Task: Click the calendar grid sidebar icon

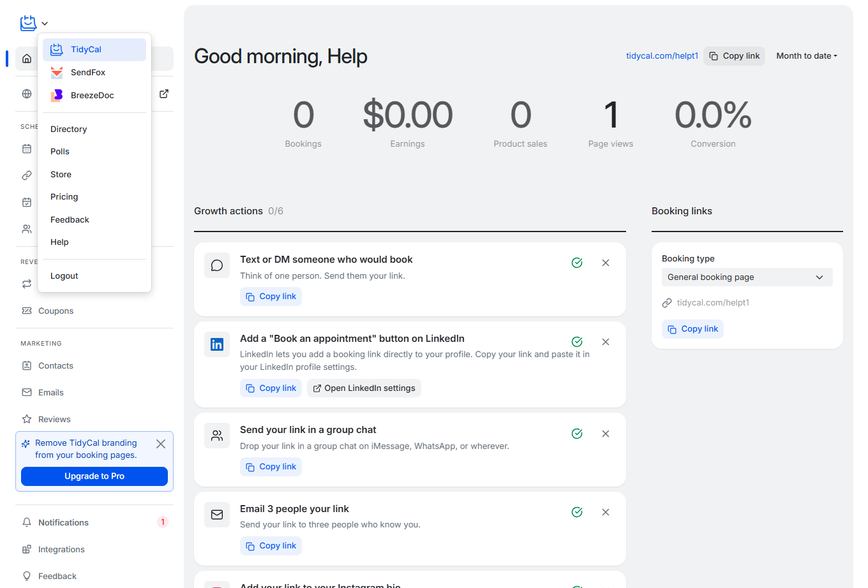Action: (x=27, y=149)
